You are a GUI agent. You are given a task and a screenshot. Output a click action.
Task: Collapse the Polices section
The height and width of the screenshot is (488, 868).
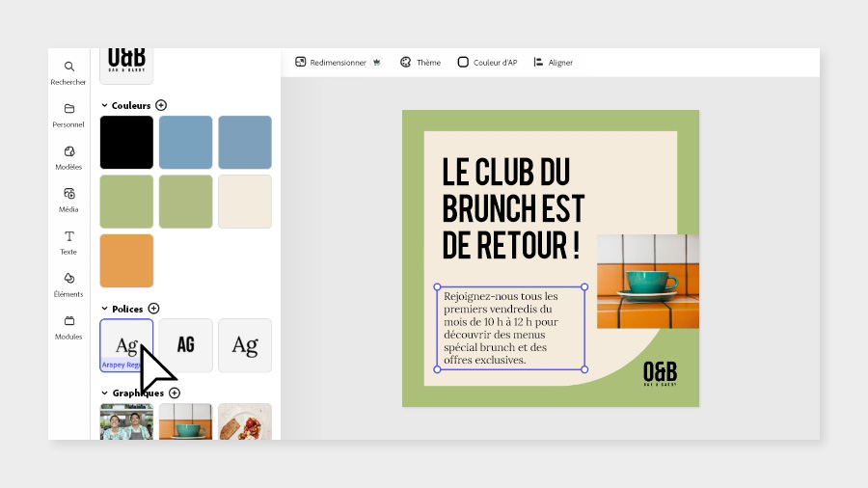tap(104, 309)
